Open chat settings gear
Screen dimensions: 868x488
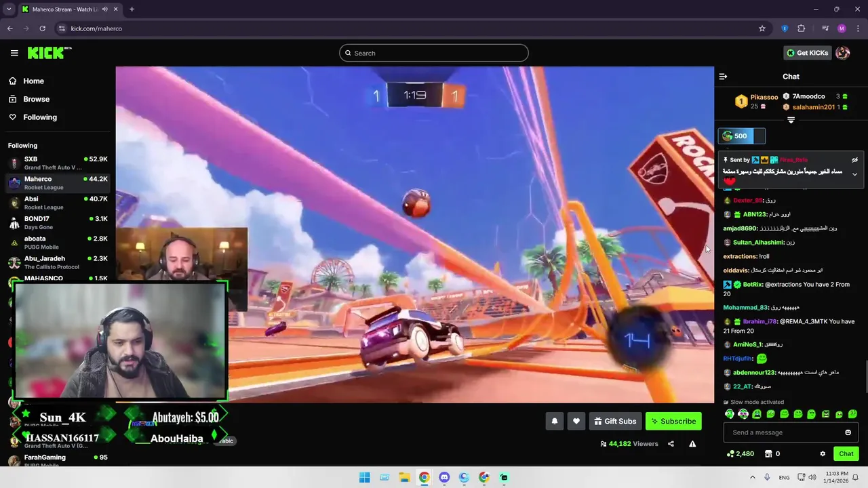[x=823, y=453]
